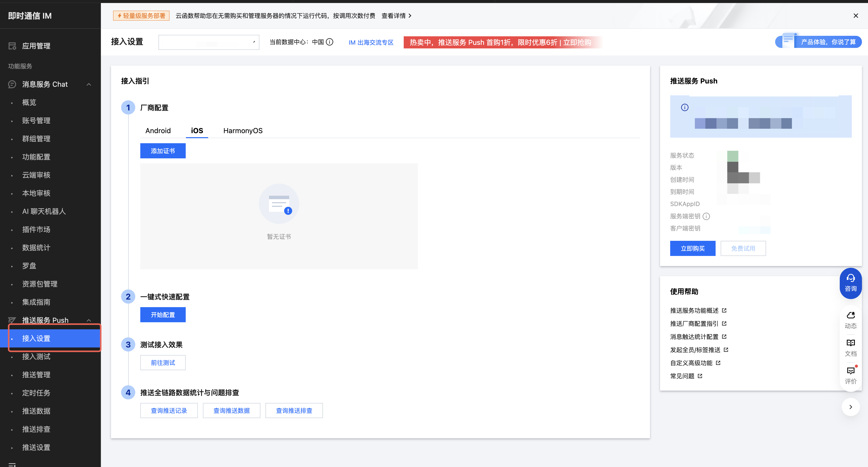868x467 pixels.
Task: Switch to the HarmonyOS tab
Action: [x=242, y=131]
